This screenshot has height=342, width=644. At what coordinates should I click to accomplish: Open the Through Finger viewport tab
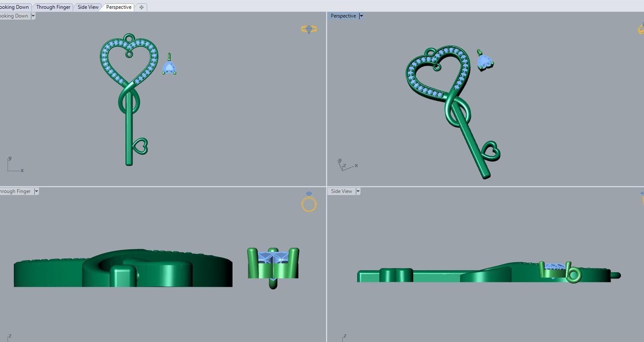tap(53, 7)
